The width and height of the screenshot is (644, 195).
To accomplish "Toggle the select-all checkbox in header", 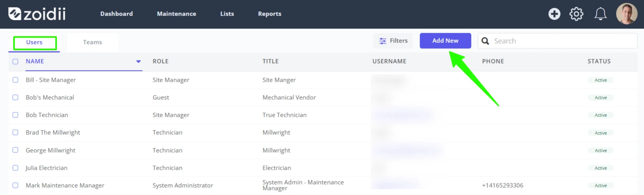I will [15, 61].
